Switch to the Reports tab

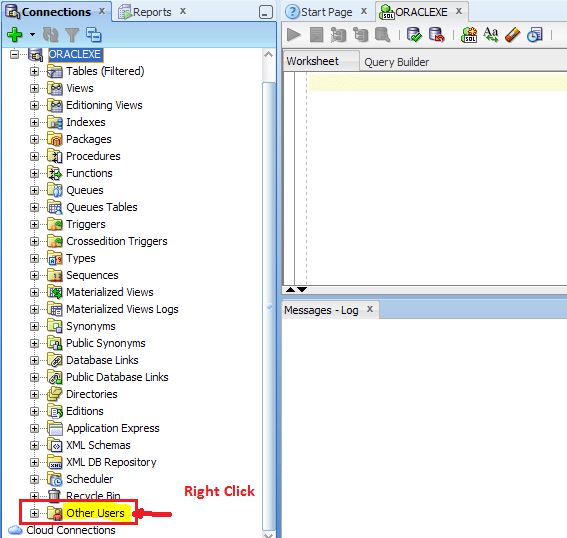point(152,12)
